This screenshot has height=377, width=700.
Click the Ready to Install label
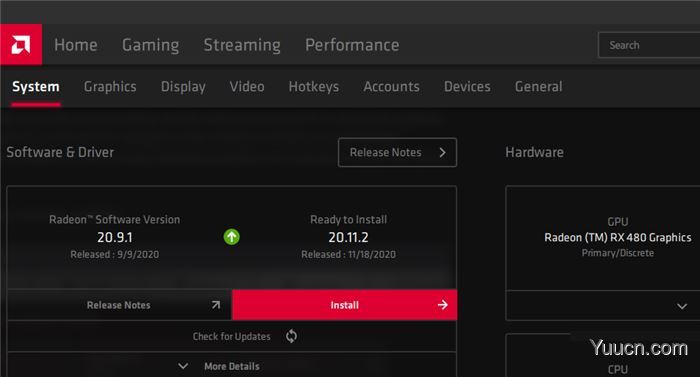(349, 219)
